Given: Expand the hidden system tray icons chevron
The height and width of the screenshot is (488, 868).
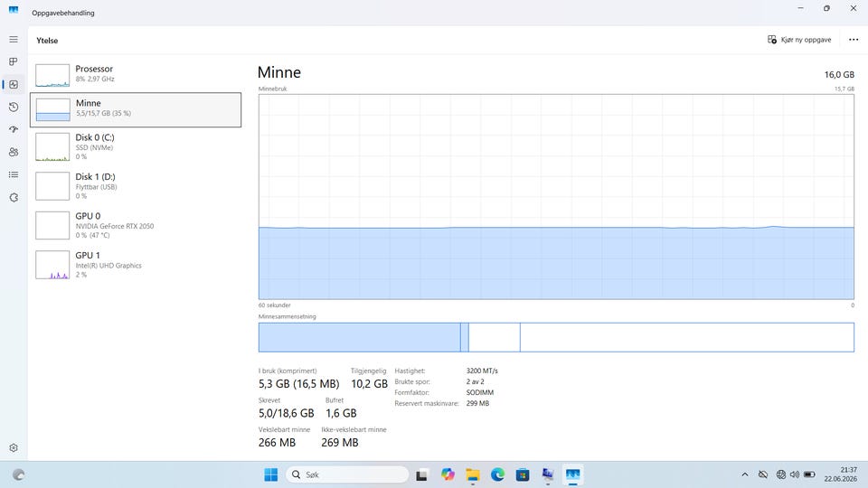Looking at the screenshot, I should 744,474.
